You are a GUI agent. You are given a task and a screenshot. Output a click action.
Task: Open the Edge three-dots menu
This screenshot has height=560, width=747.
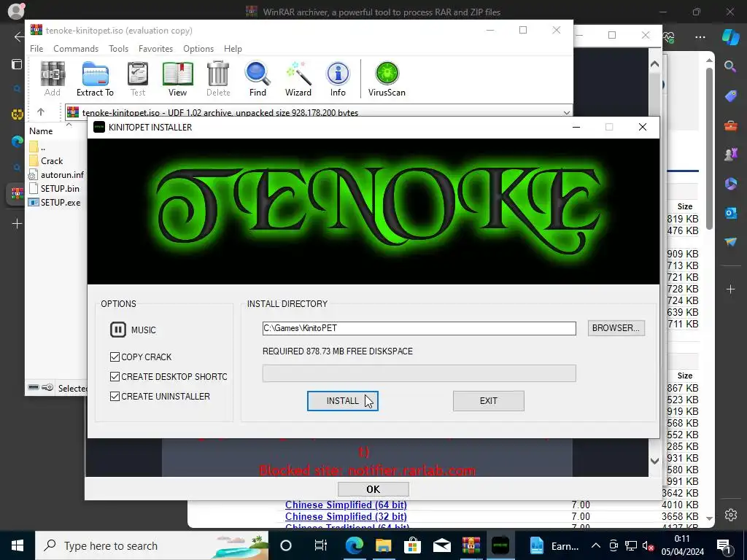[x=700, y=37]
